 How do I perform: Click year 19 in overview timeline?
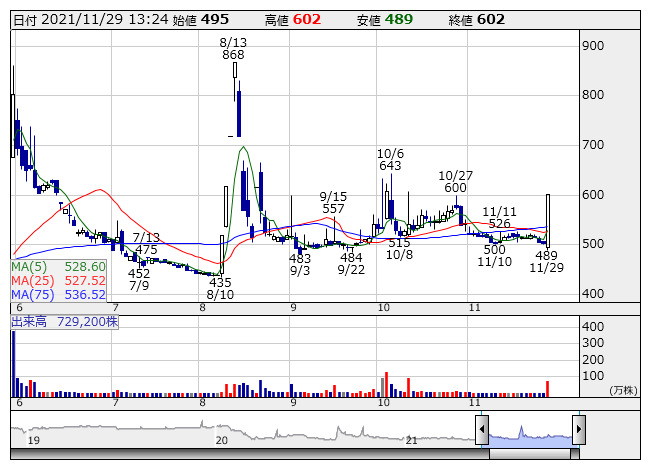point(33,440)
